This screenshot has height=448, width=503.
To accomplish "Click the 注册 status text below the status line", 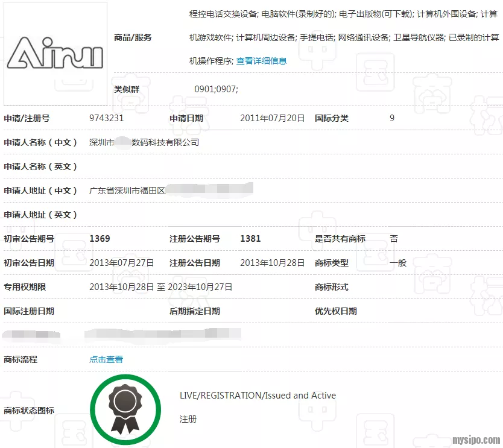I will pos(188,419).
